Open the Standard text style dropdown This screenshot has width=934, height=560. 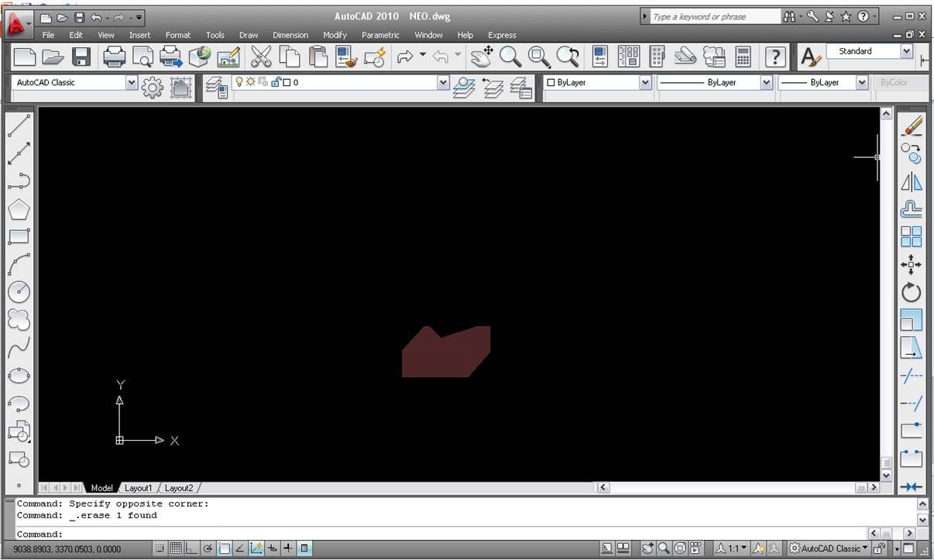(907, 51)
